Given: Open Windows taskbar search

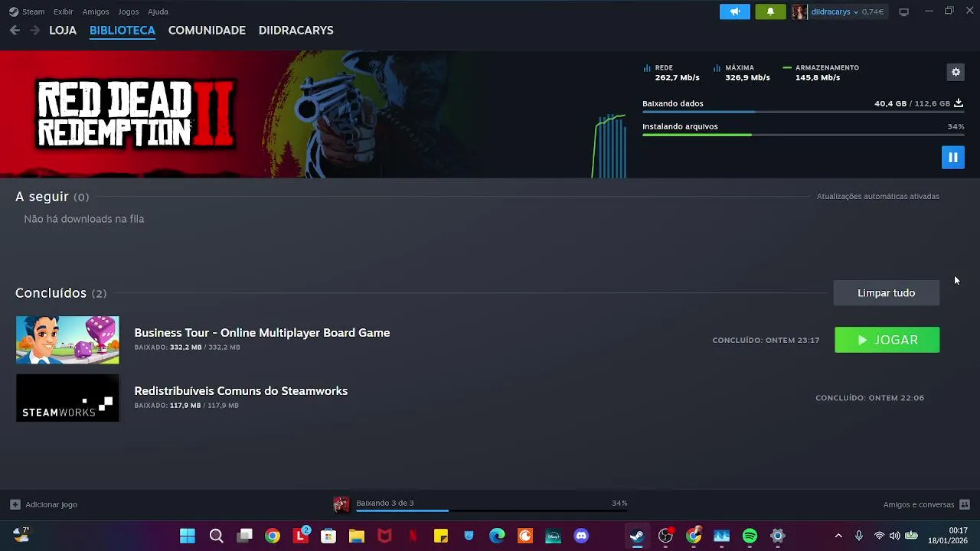Looking at the screenshot, I should 216,536.
